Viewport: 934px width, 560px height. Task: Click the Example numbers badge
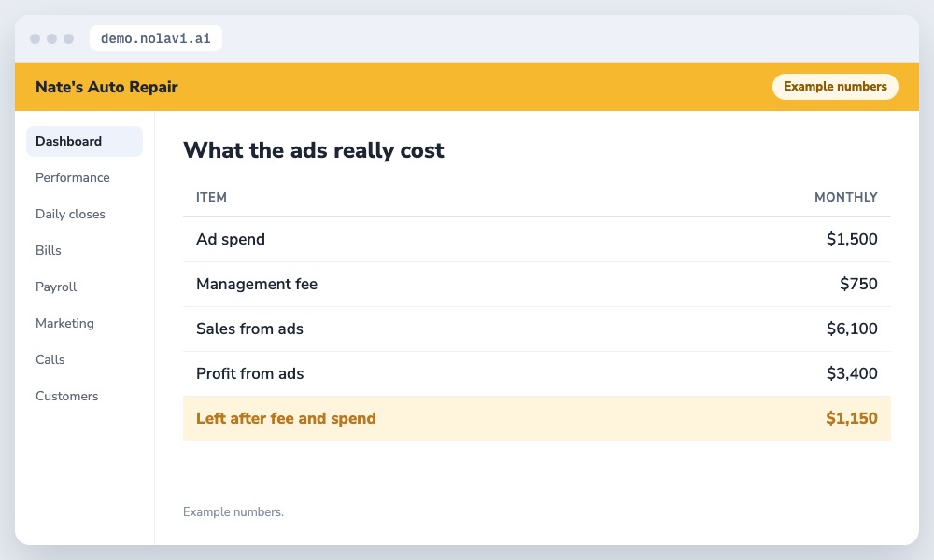835,86
